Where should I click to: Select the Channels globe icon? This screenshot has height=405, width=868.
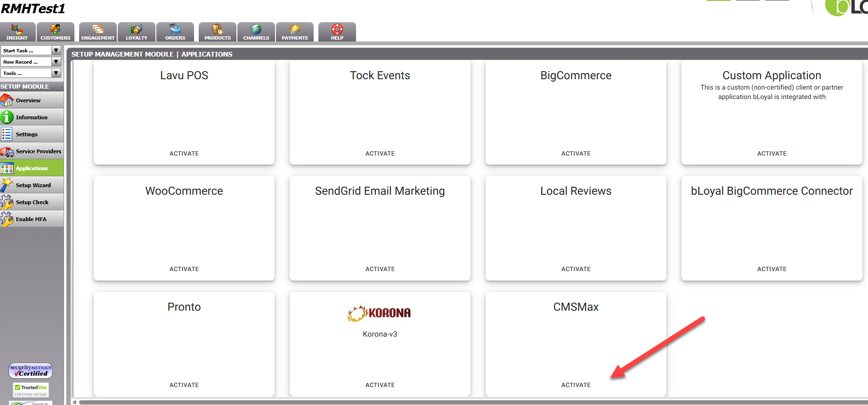(256, 30)
